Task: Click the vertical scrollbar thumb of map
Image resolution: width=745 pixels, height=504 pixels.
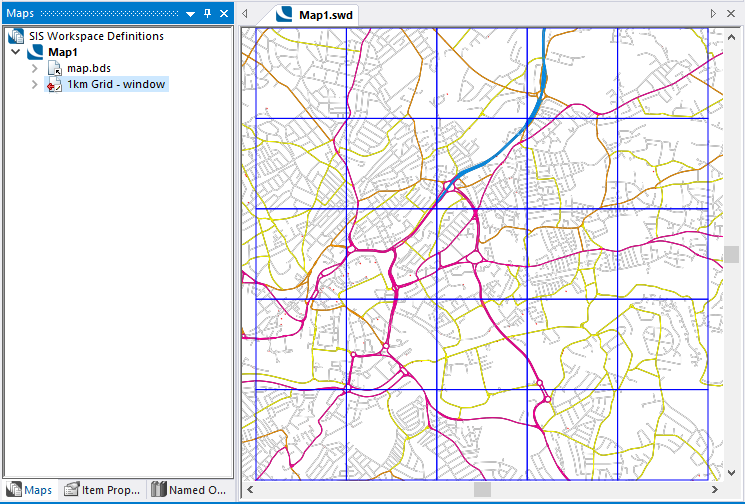Action: (x=732, y=254)
